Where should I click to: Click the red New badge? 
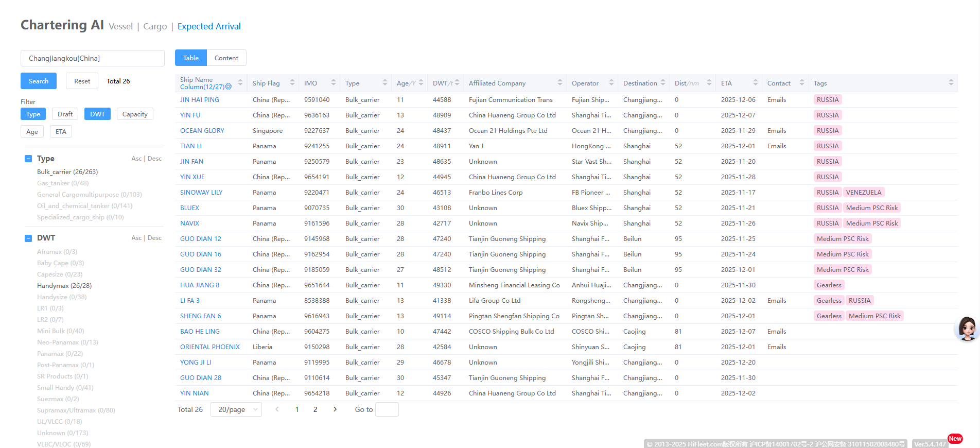point(955,439)
